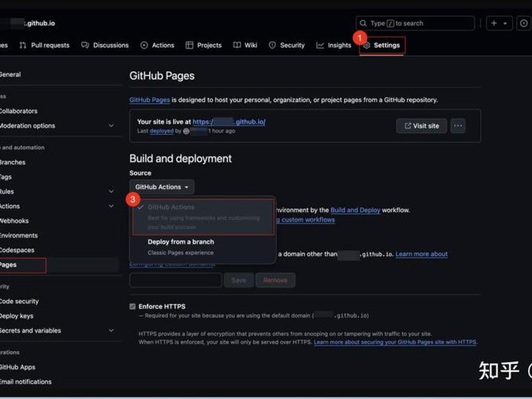Open link about securing Pages with HTTPS
Screen dimensions: 532x399
(x=395, y=342)
